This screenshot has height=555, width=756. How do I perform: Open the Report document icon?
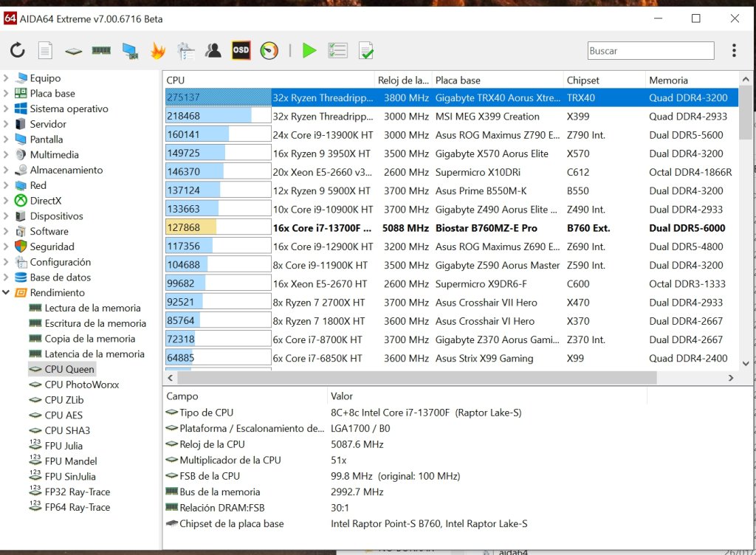45,50
